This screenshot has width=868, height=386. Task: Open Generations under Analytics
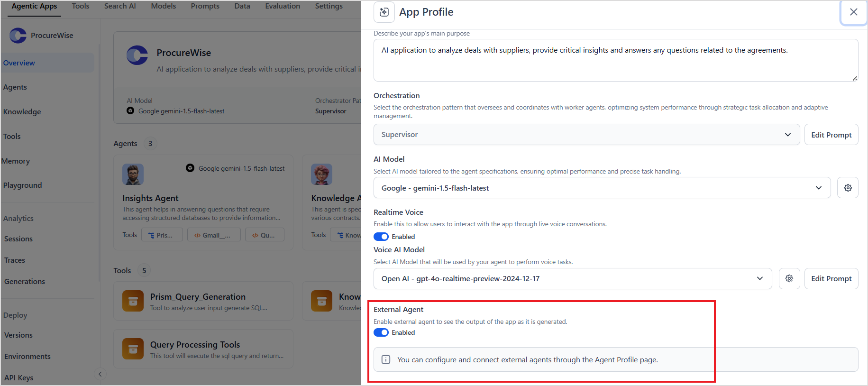click(x=25, y=282)
